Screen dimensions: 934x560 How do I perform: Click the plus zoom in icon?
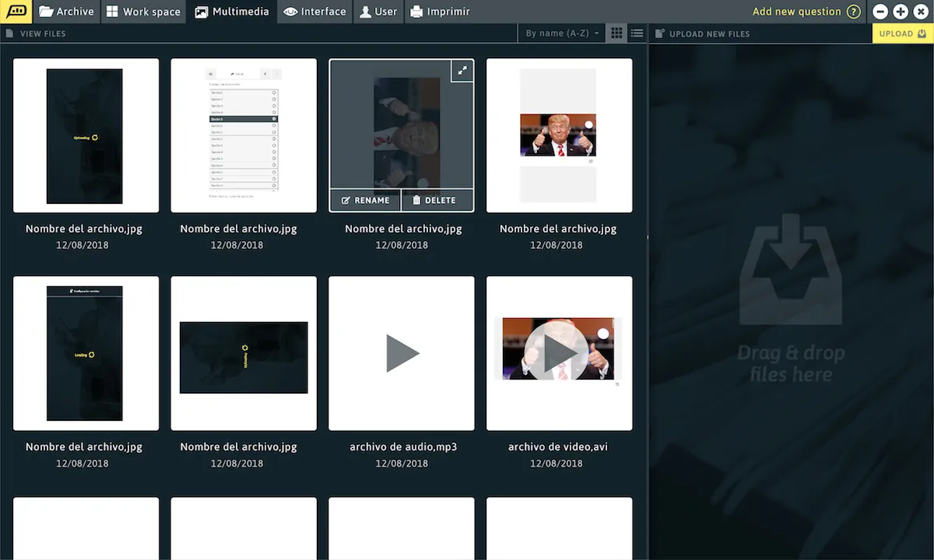coord(901,12)
